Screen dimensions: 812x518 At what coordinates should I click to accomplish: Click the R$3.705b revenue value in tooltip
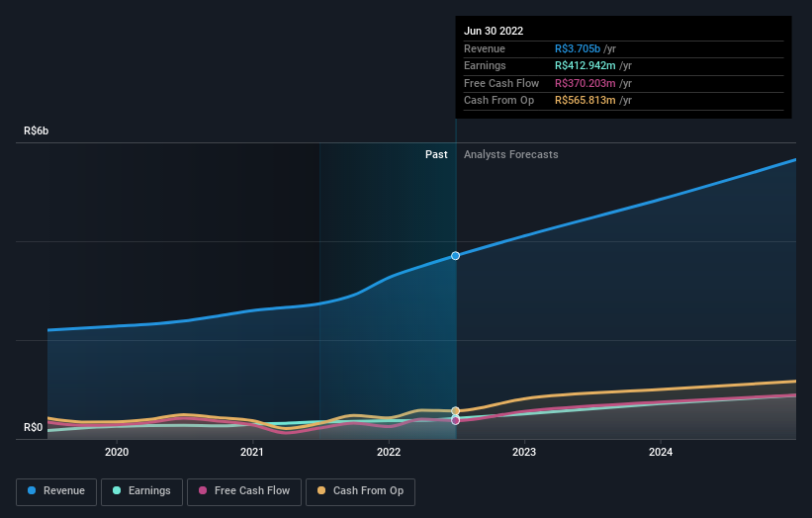click(x=578, y=48)
